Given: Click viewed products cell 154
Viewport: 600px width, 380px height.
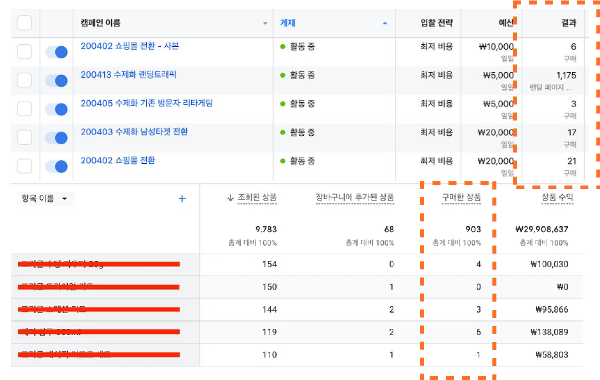Looking at the screenshot, I should (269, 264).
